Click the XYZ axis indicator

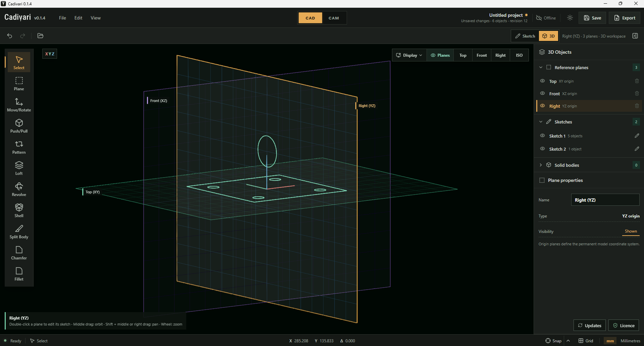point(50,54)
